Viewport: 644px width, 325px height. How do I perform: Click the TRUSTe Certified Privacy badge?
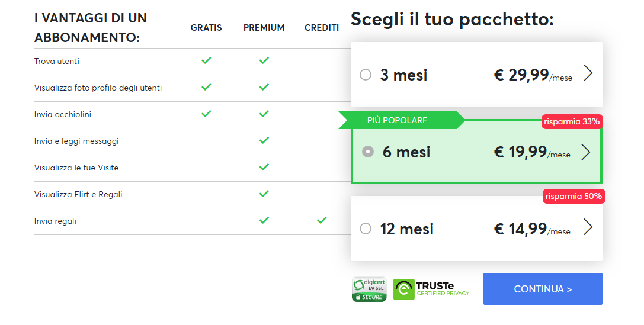pyautogui.click(x=431, y=289)
